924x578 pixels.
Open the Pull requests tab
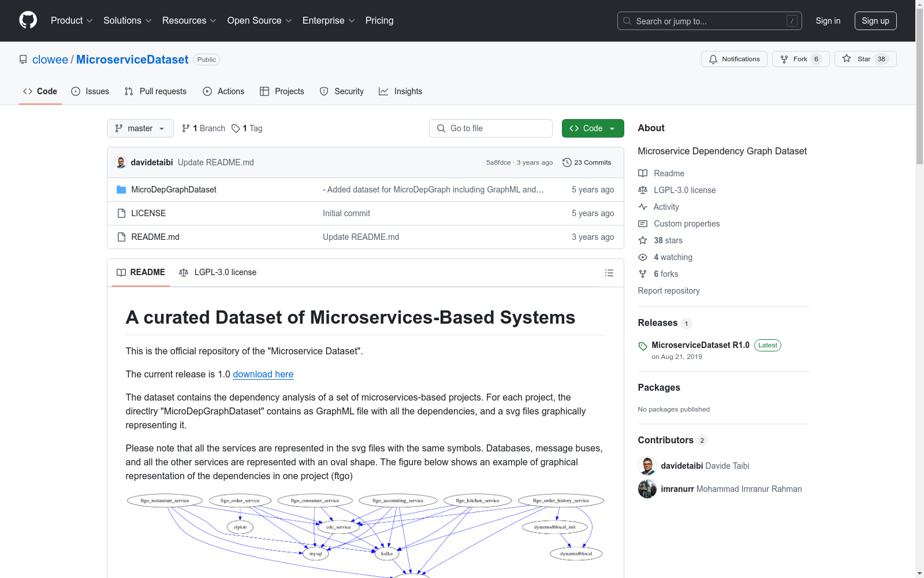point(155,91)
